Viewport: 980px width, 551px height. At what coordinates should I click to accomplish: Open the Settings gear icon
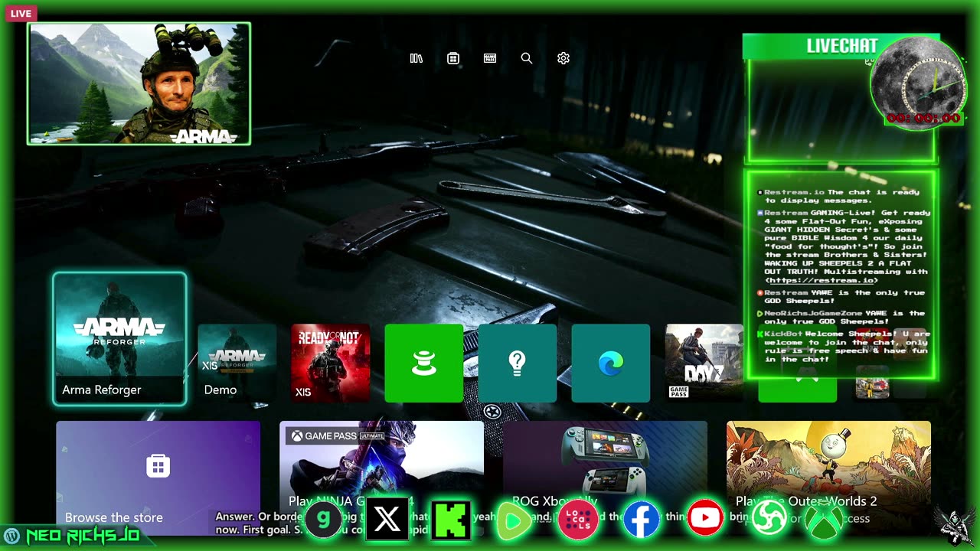pos(563,58)
